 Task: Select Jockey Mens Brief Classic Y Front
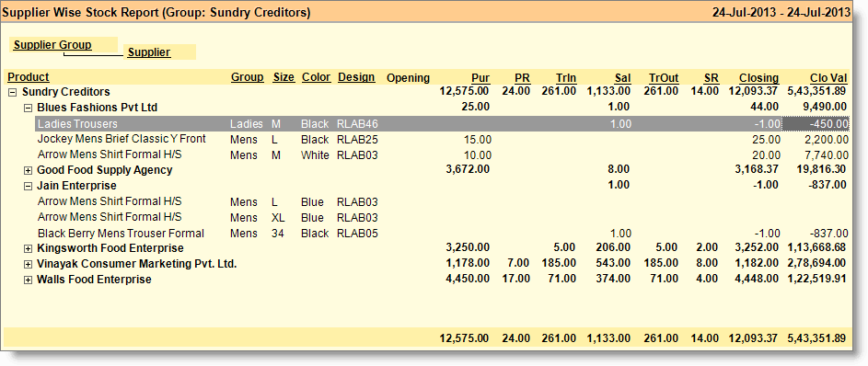pyautogui.click(x=122, y=139)
